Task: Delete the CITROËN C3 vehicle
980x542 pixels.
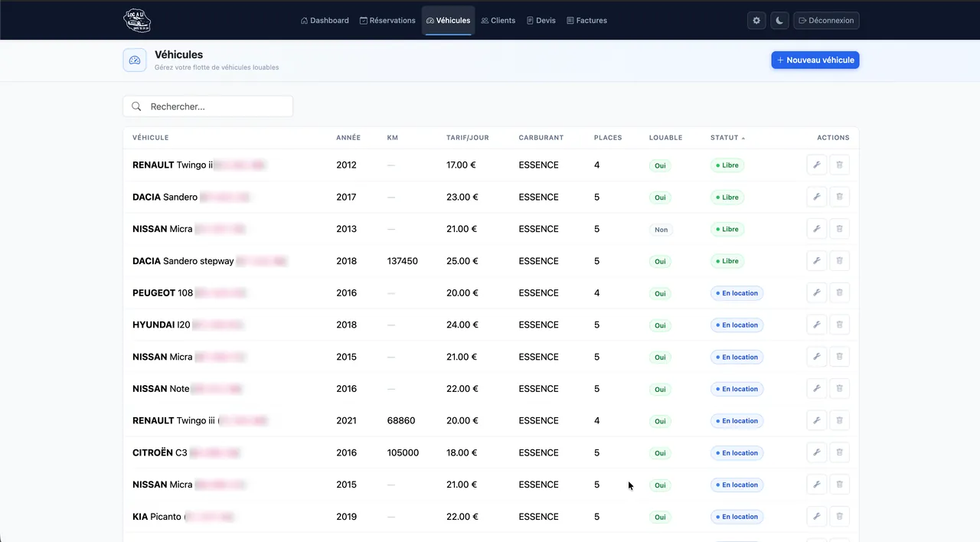Action: pos(839,452)
